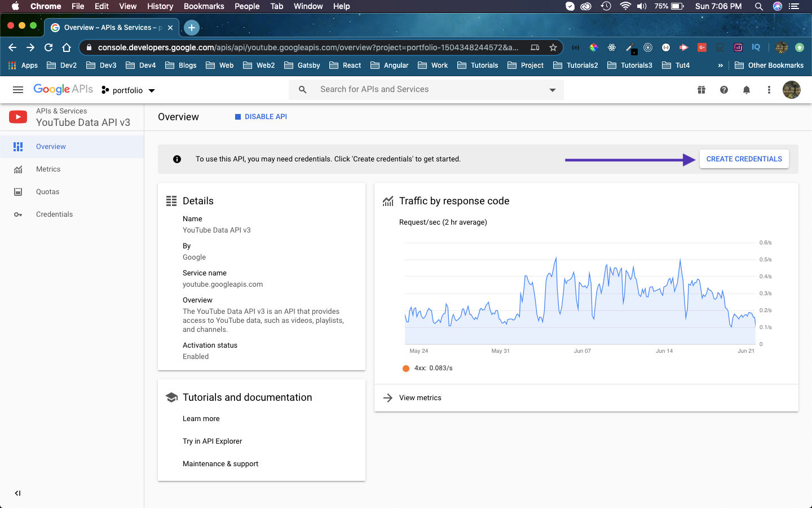812x508 pixels.
Task: Collapse the side navigation panel
Action: (x=17, y=493)
